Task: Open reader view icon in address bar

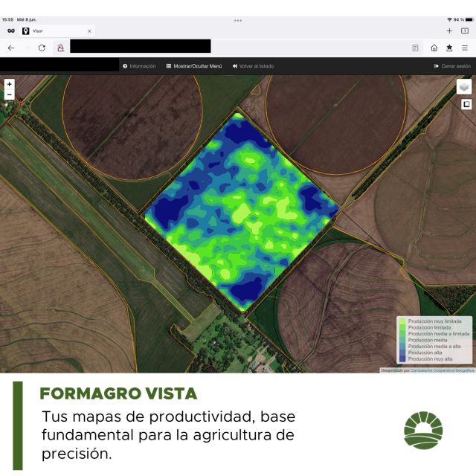Action: [x=415, y=48]
